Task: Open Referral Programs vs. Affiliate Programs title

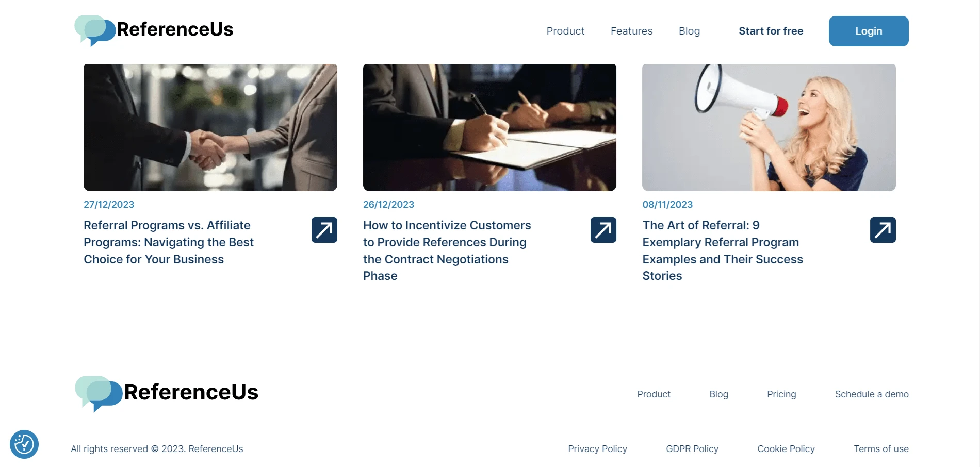Action: (169, 242)
